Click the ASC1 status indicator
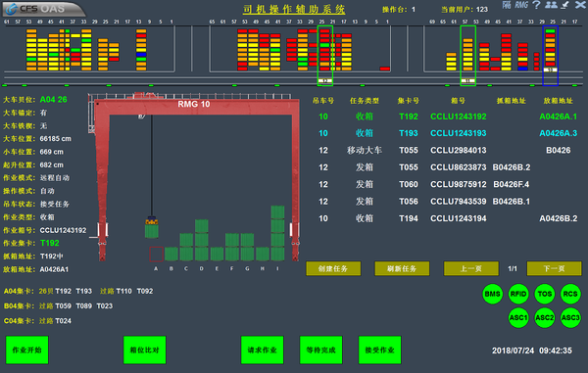The height and width of the screenshot is (373, 588). click(x=518, y=317)
